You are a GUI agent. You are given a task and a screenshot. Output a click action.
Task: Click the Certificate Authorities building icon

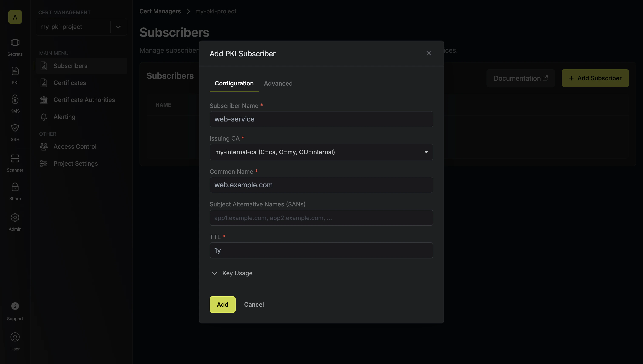(44, 100)
